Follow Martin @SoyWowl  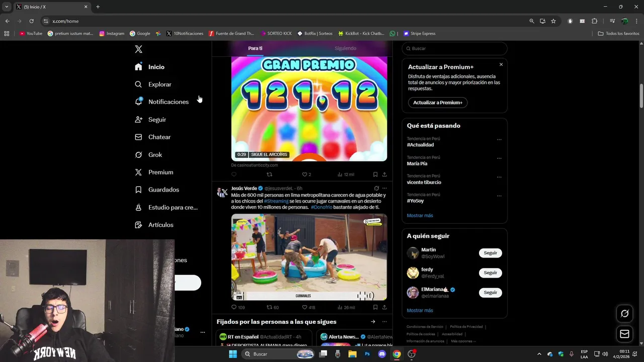(490, 253)
